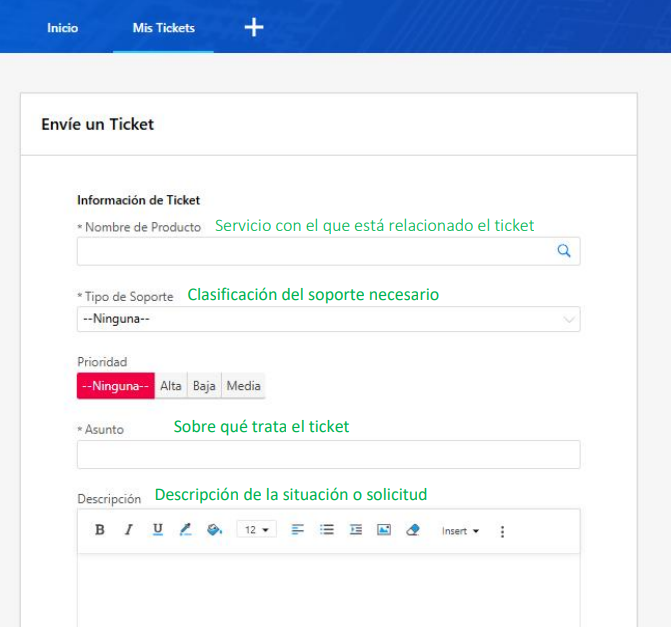
Task: Increase indent in the description
Action: tap(355, 530)
